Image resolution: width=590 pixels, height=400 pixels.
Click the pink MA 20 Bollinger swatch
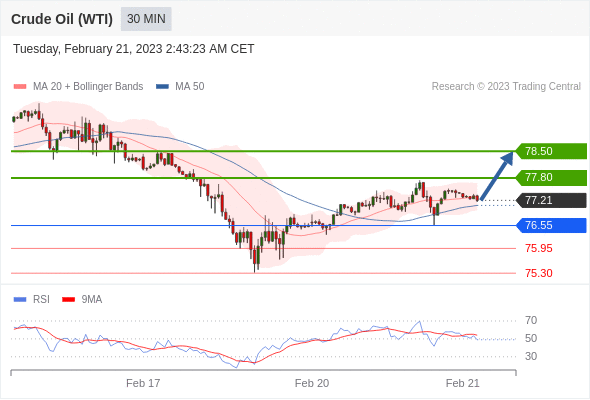tap(20, 87)
